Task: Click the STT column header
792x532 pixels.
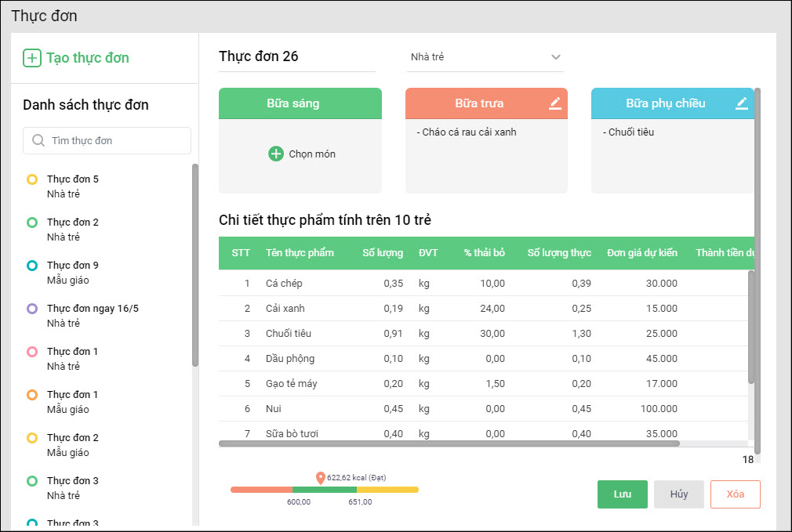Action: pos(241,253)
